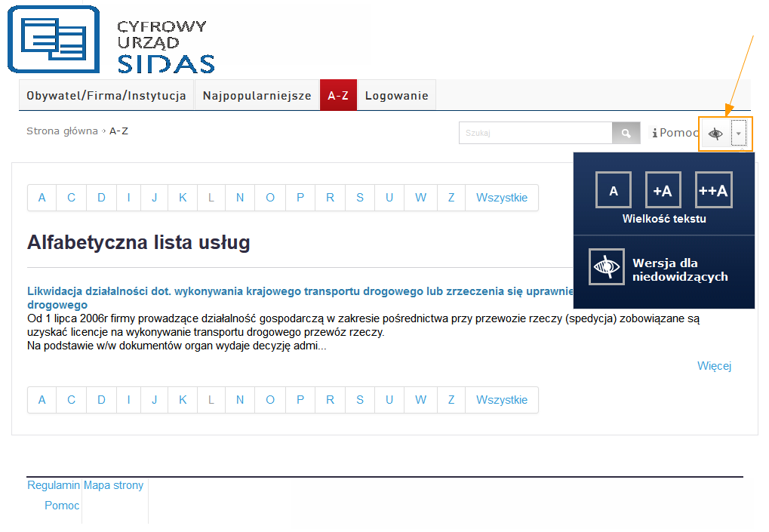The image size is (769, 532).
Task: Expand the accessibility dropdown arrow
Action: [x=739, y=134]
